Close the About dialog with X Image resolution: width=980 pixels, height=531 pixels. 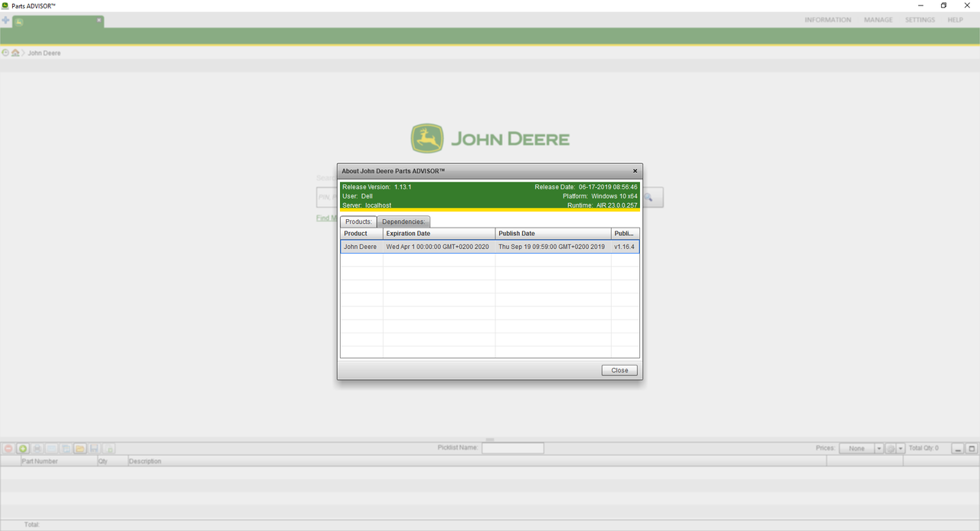635,171
